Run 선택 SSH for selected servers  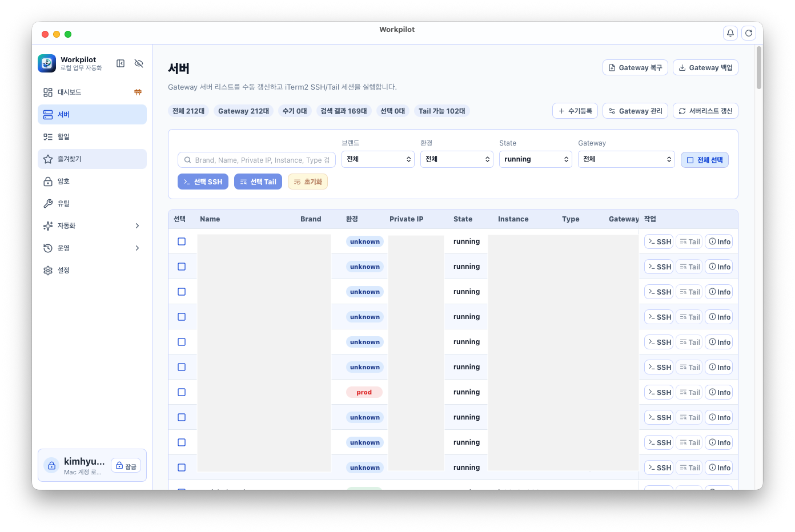point(203,182)
